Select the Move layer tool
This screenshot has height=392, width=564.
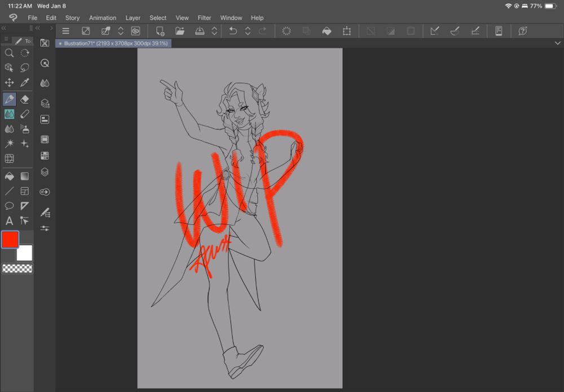point(10,83)
